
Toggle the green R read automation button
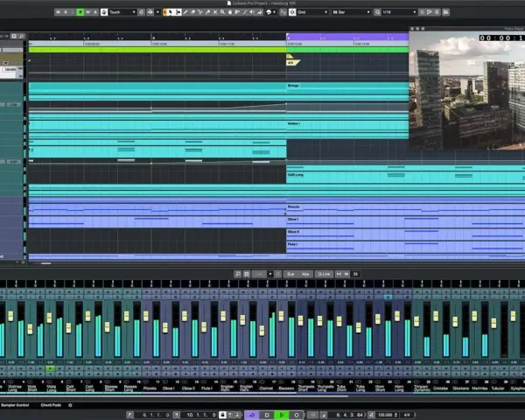pos(80,12)
